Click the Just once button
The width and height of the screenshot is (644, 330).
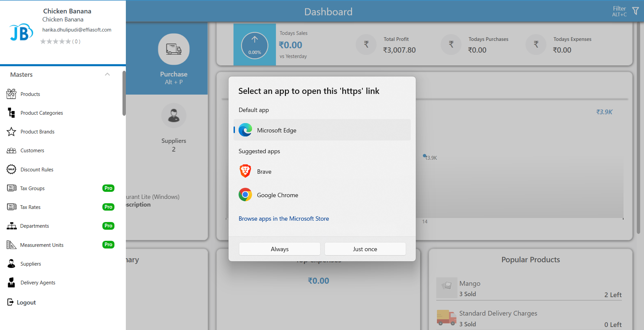pos(365,249)
